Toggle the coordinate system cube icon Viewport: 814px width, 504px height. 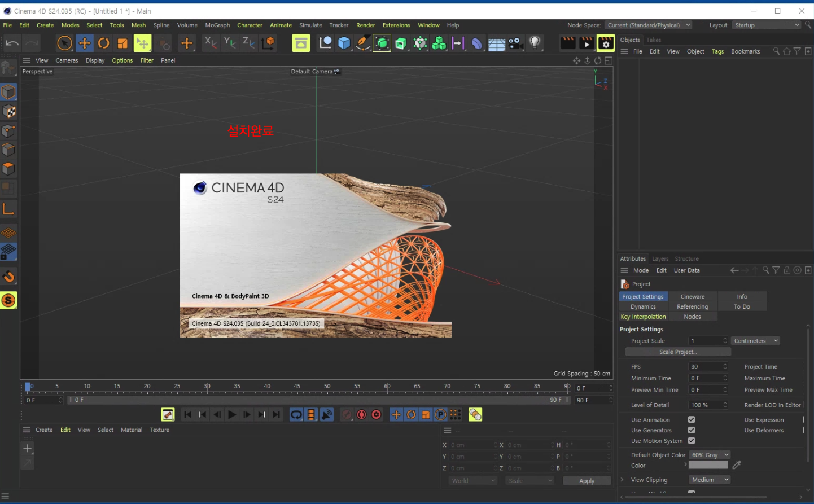tap(268, 42)
